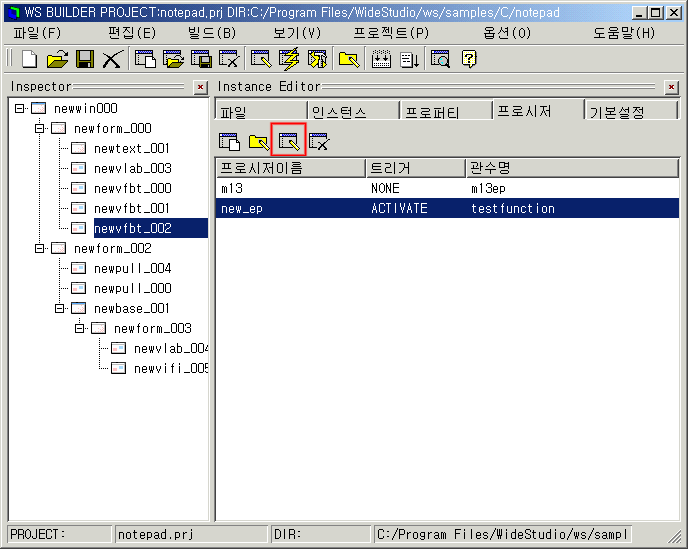The height and width of the screenshot is (549, 688).
Task: Switch to the 프로시저 tab
Action: 539,109
